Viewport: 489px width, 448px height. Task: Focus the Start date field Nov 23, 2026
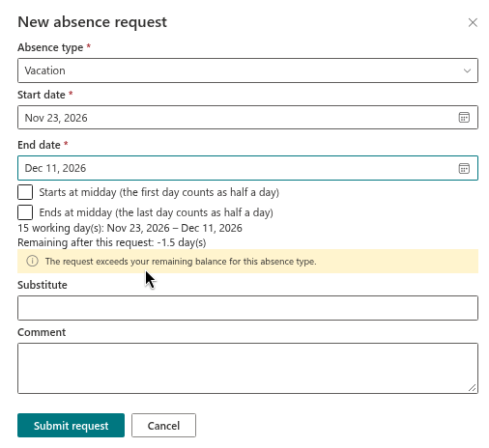coord(247,118)
